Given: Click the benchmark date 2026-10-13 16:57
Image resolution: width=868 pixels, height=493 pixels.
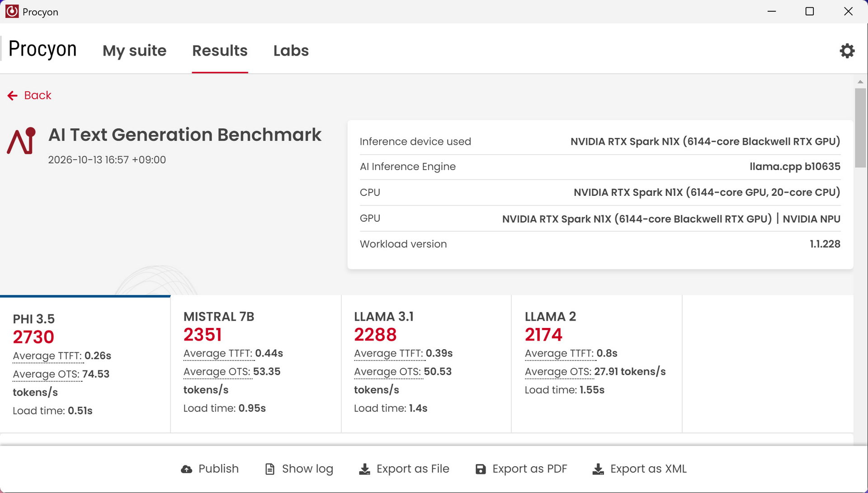Looking at the screenshot, I should [107, 160].
